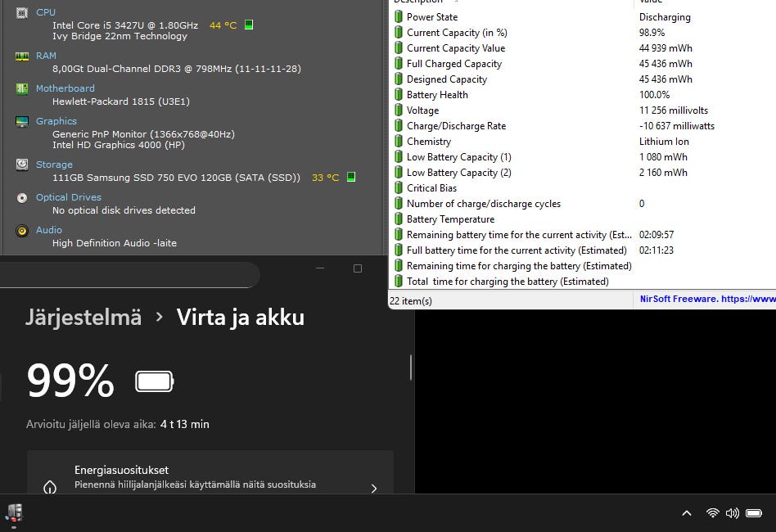
Task: Minimize the settings window
Action: point(320,268)
